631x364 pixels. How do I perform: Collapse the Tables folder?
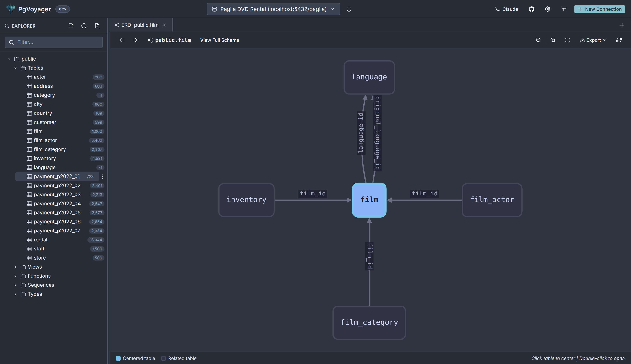tap(16, 68)
